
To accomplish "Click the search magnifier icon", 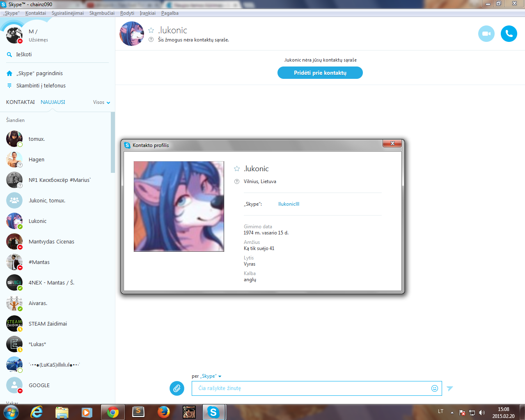I will tap(9, 55).
